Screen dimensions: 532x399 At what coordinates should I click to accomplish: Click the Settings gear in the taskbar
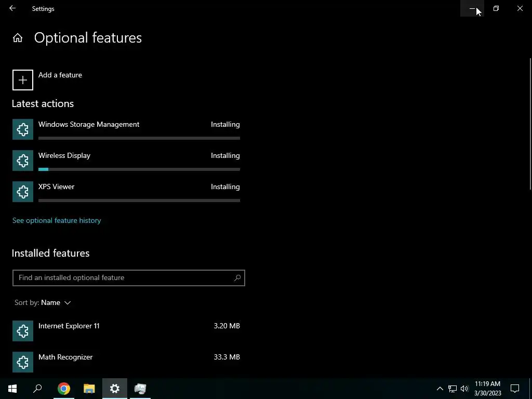(x=115, y=389)
